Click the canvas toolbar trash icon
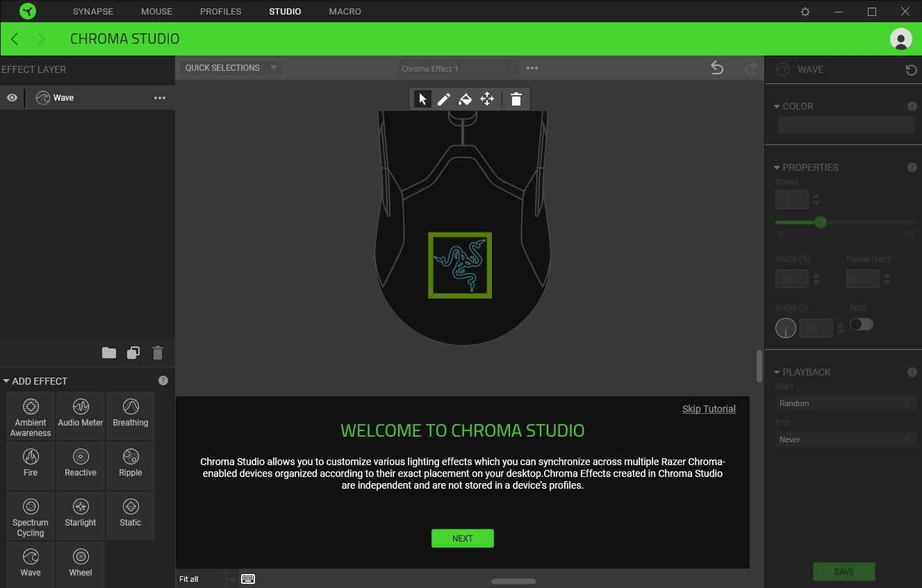 pyautogui.click(x=516, y=99)
